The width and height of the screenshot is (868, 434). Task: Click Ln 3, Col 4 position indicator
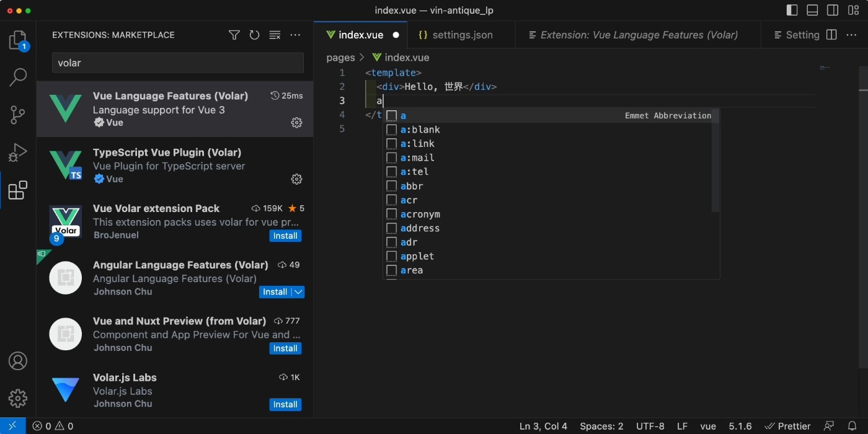click(543, 426)
